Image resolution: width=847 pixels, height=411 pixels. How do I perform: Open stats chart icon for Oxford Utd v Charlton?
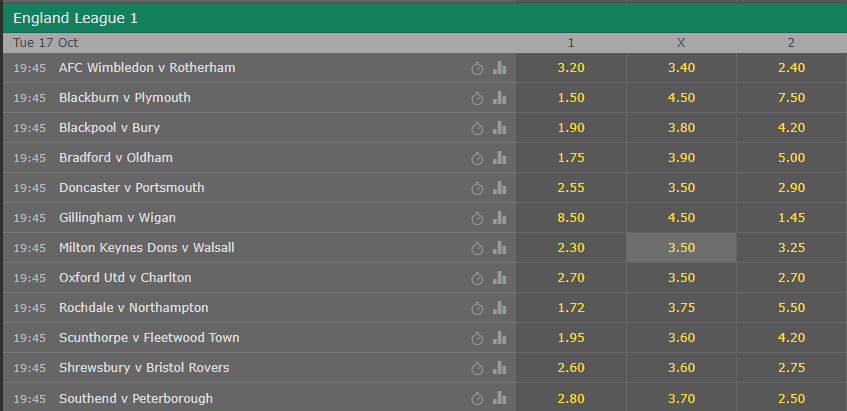[500, 278]
